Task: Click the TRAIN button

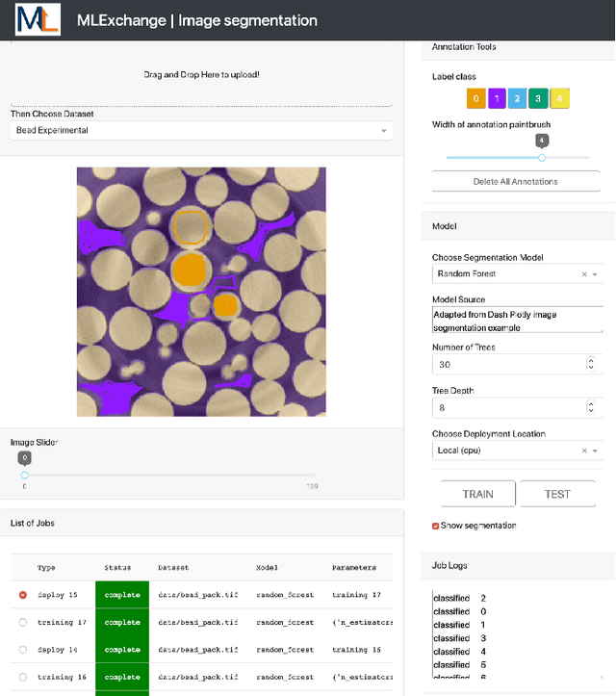Action: (x=477, y=494)
